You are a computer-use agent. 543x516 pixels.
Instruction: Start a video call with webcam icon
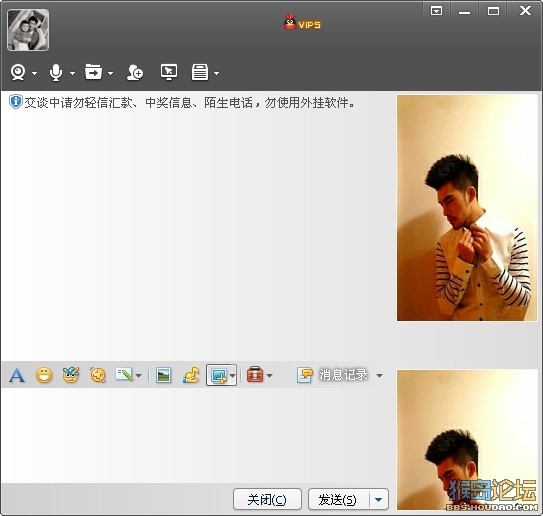point(18,72)
